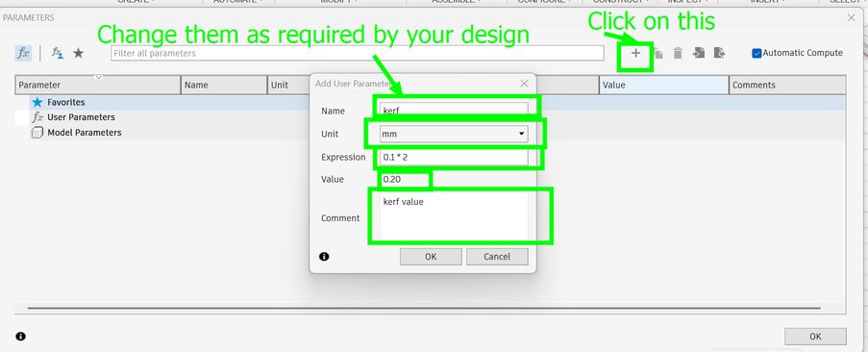Click OK in the Add User Parameter dialog
The height and width of the screenshot is (352, 868).
point(431,256)
